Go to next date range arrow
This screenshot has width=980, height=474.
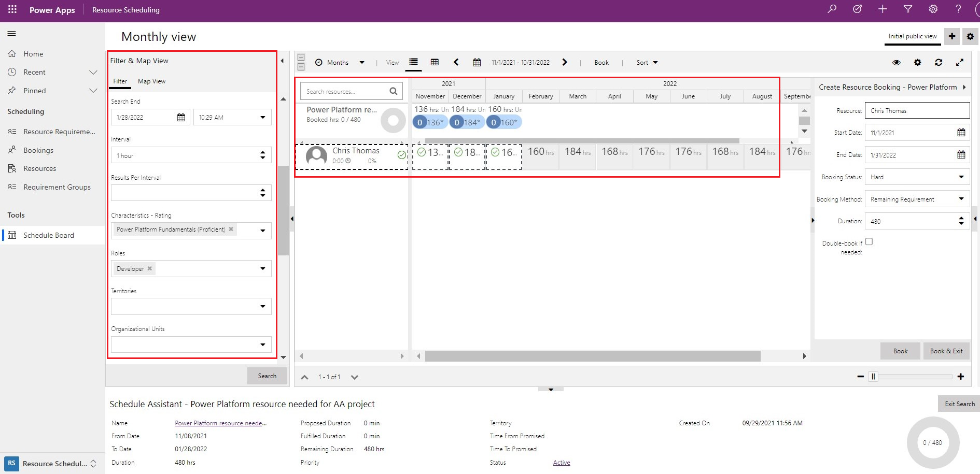565,62
